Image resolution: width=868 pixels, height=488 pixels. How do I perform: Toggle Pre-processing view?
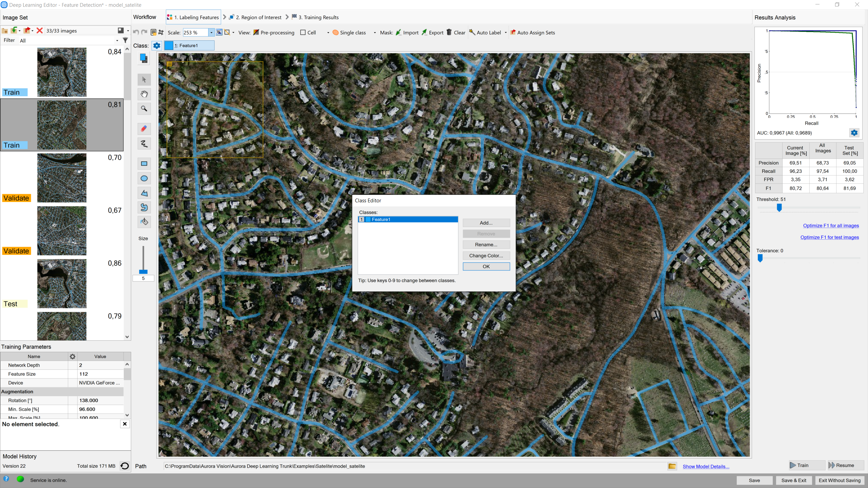[x=274, y=33]
